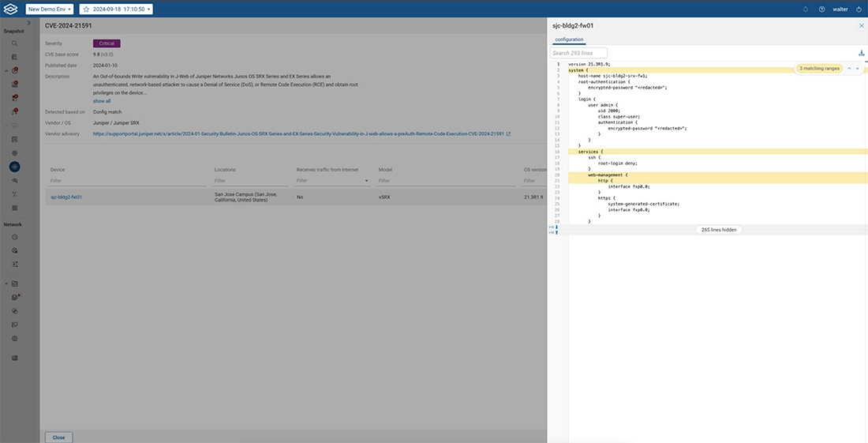Download the device configuration file

click(x=861, y=53)
